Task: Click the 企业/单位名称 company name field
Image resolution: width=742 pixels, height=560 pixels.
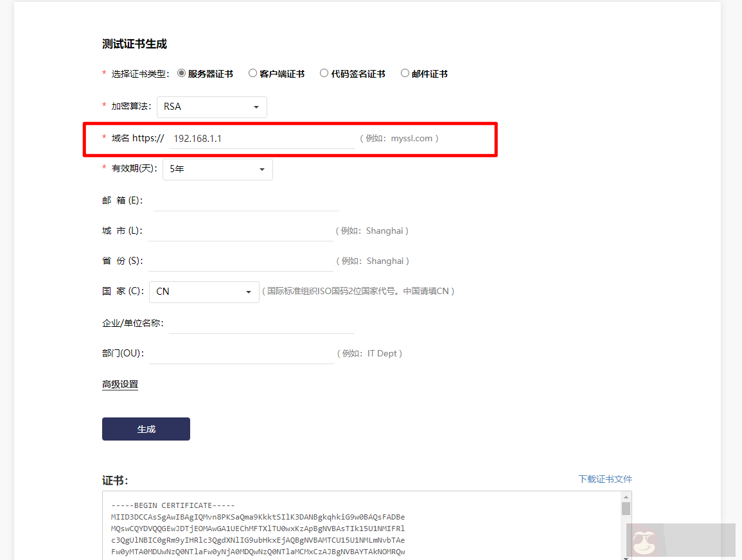Action: point(261,325)
